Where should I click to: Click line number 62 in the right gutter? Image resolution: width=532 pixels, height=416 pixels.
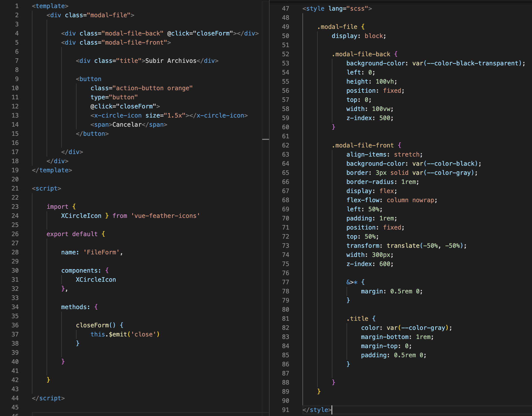[286, 145]
